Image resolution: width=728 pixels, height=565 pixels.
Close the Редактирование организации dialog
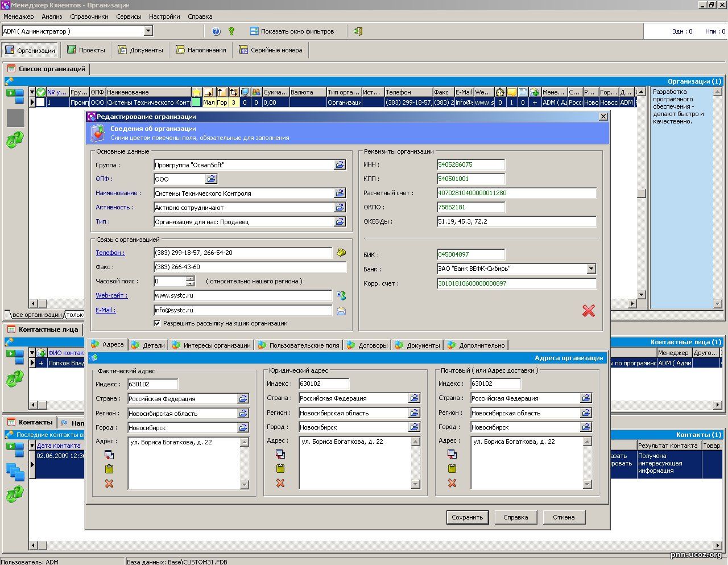[x=603, y=117]
